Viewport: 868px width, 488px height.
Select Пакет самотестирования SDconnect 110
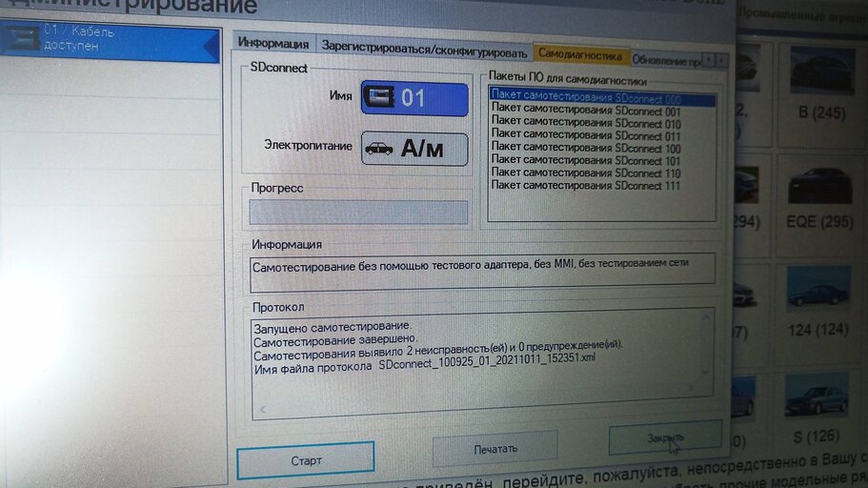coord(586,173)
